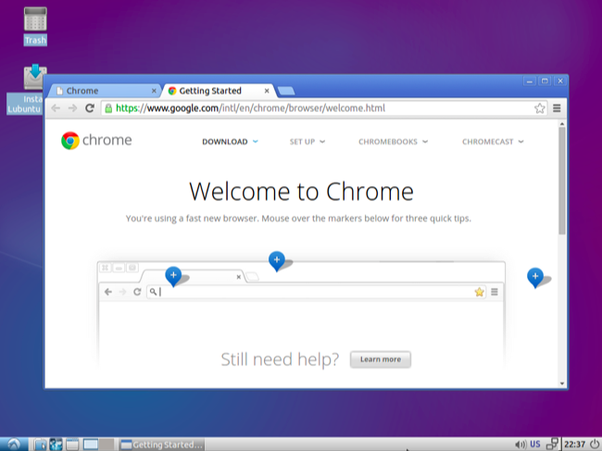Click the power button in the taskbar

click(x=594, y=444)
